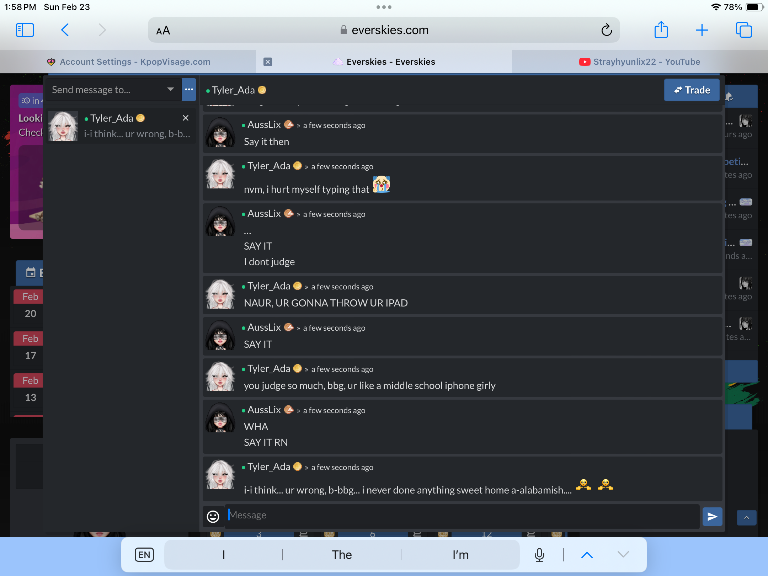Reload the everskies.com page

(606, 30)
